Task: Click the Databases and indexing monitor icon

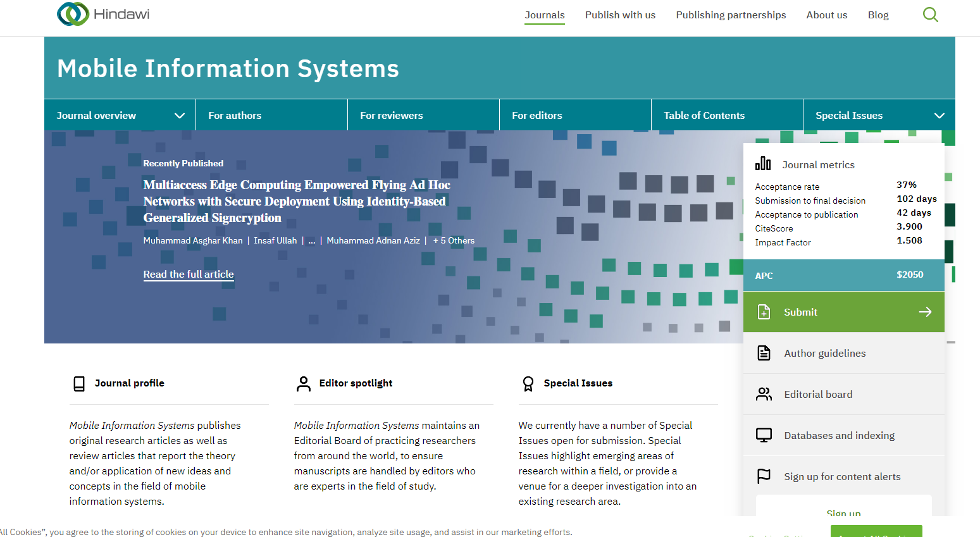Action: [x=764, y=435]
